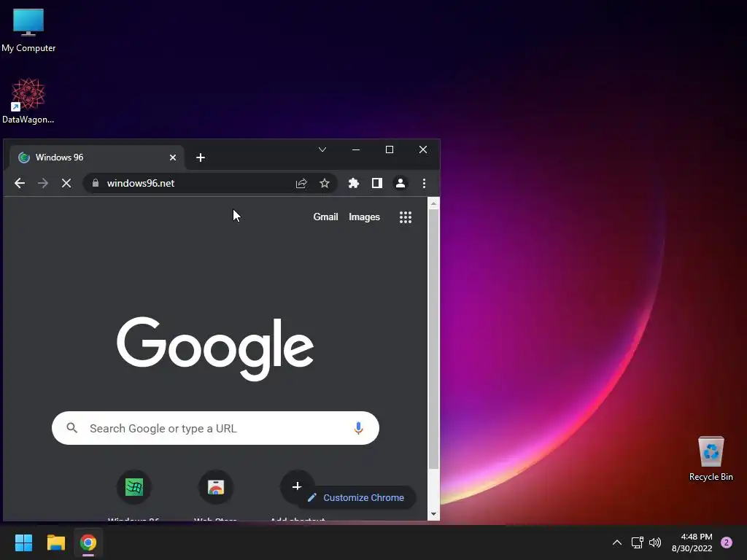This screenshot has height=560, width=747.
Task: Click the forward navigation arrow in Chrome
Action: point(43,183)
